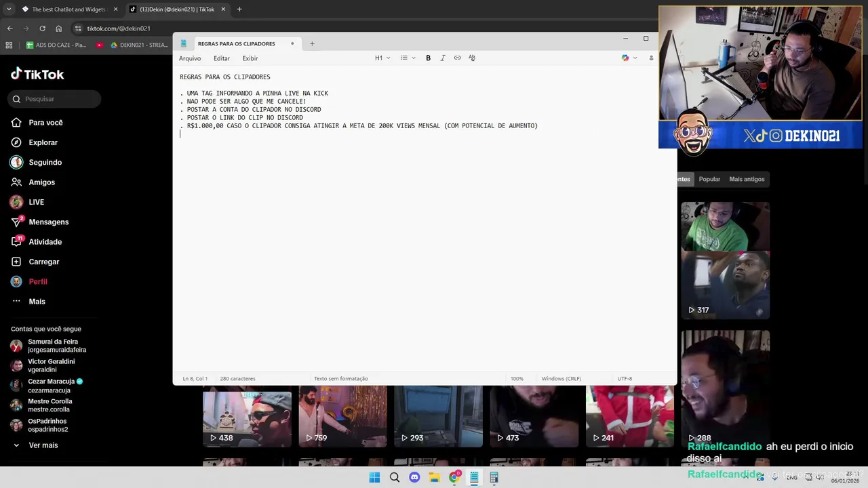Open the browser apps grid icon

(9, 45)
